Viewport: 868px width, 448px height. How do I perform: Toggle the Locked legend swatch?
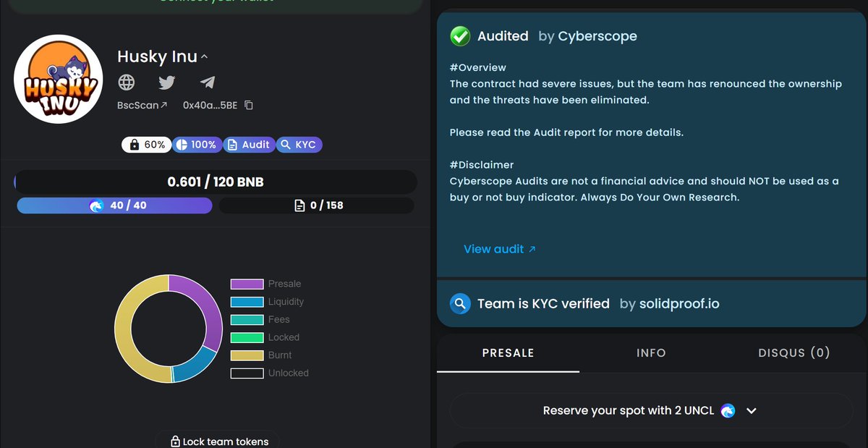247,337
